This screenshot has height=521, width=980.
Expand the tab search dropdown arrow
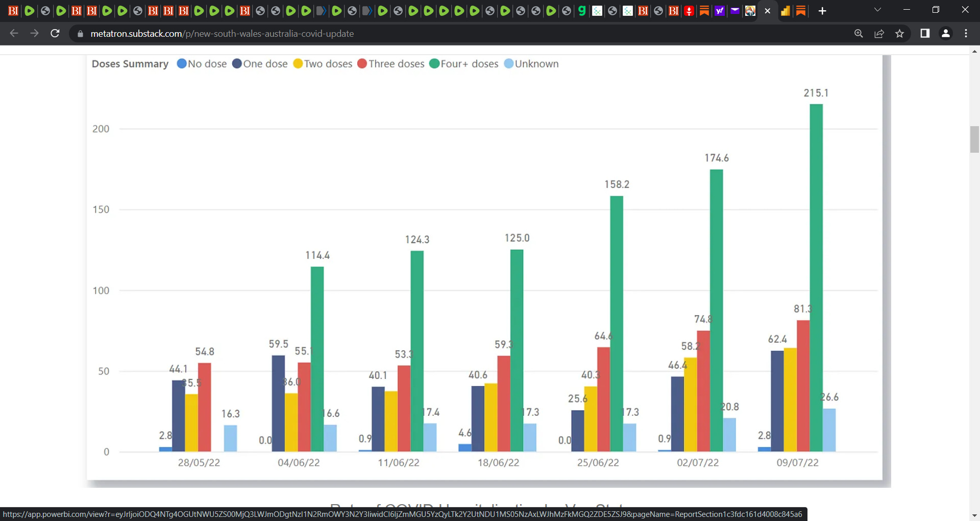[877, 10]
